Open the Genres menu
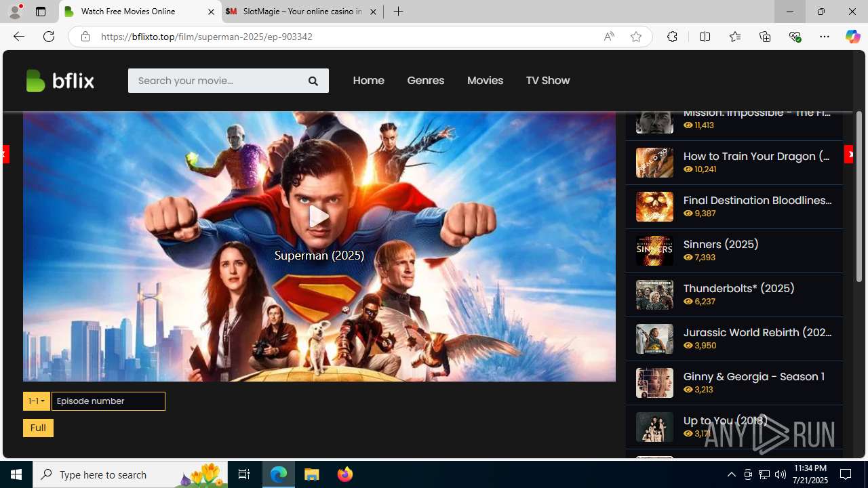 tap(425, 81)
